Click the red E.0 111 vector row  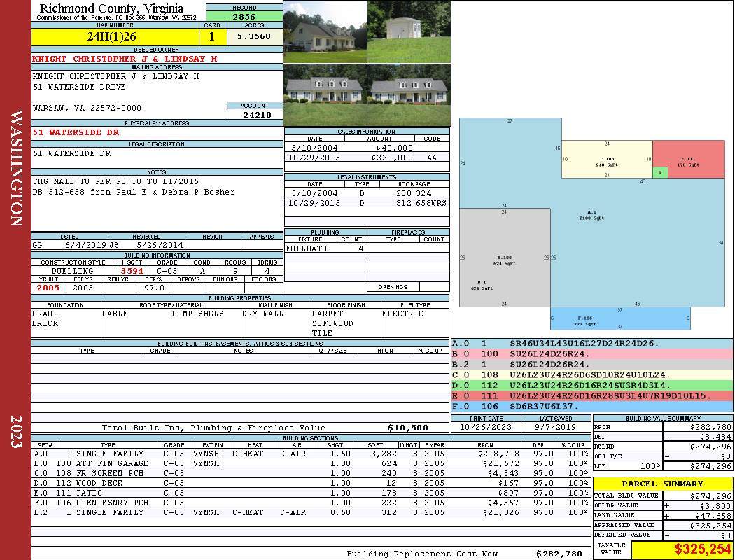tap(592, 396)
